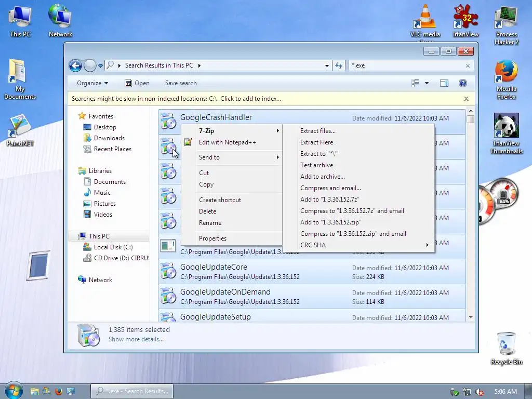This screenshot has width=532, height=399.
Task: Select Recent Places in Favorites
Action: click(x=108, y=149)
